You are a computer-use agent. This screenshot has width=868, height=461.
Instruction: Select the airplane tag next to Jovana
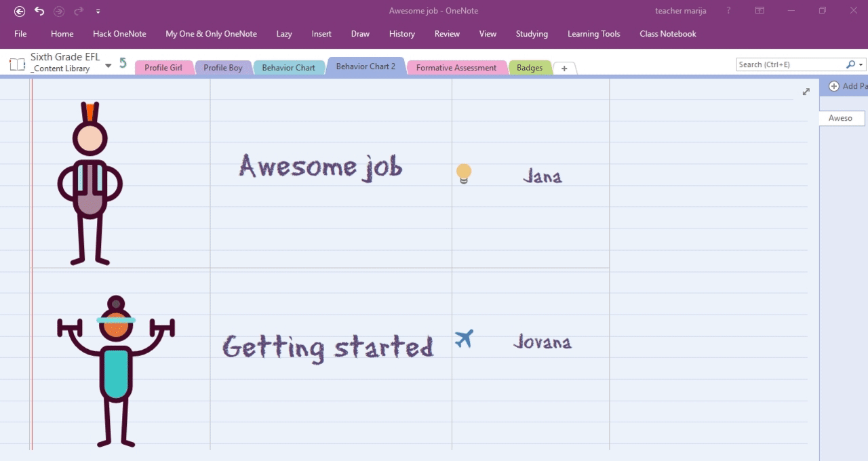(464, 338)
